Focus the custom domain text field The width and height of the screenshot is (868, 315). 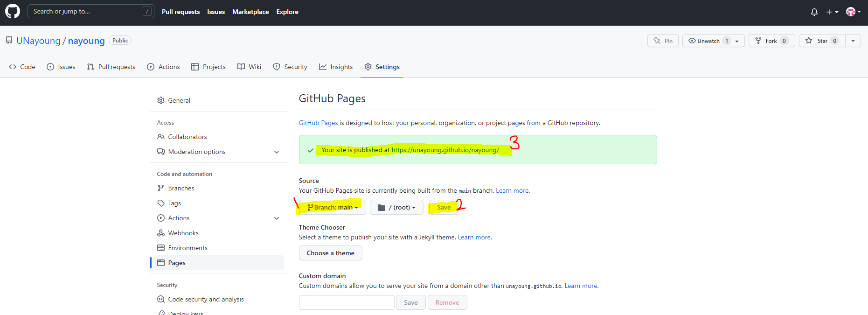point(347,302)
